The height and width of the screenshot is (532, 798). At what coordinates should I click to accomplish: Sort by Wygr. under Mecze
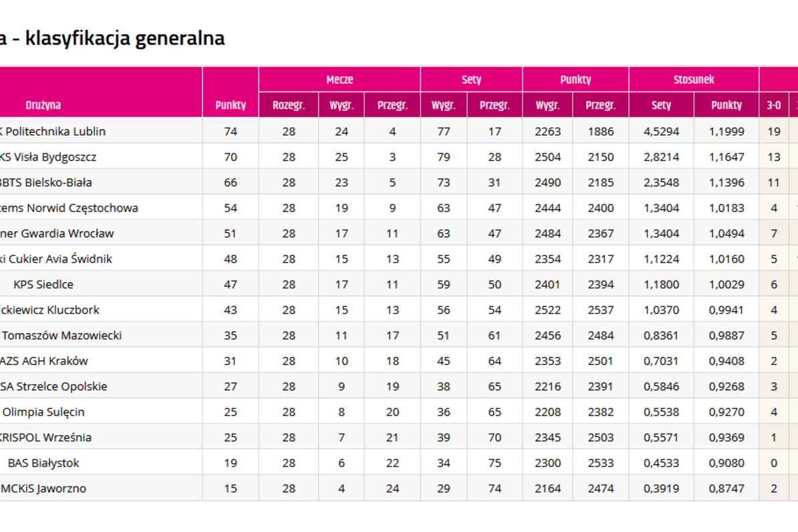342,105
